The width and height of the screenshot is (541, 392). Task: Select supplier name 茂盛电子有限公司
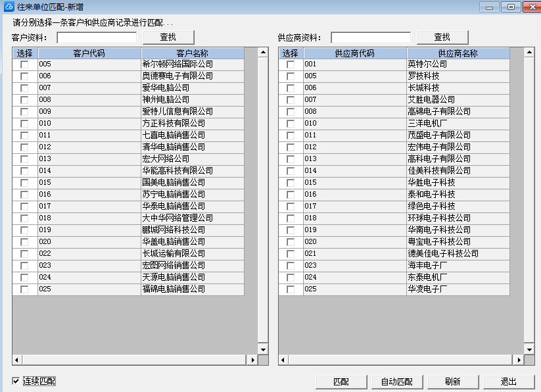point(440,135)
